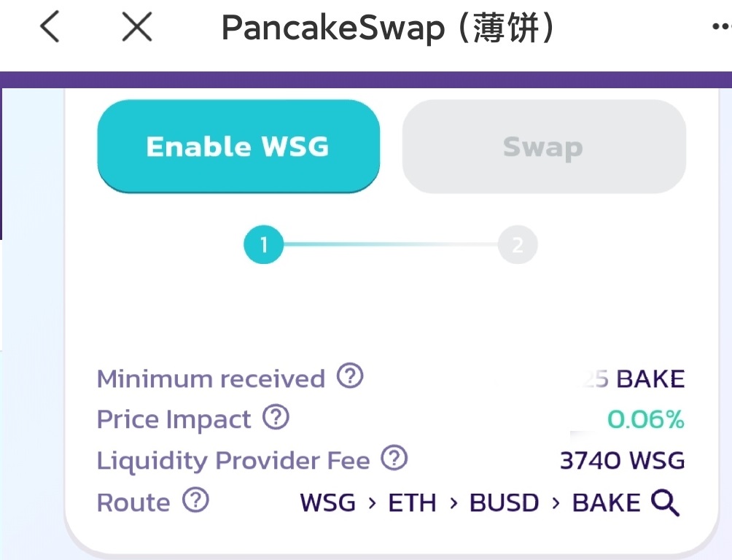Click the progress line between steps
The image size is (732, 560).
[x=390, y=245]
